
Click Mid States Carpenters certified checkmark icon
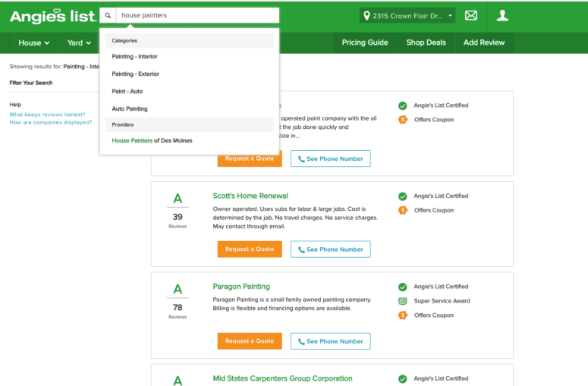pyautogui.click(x=402, y=379)
